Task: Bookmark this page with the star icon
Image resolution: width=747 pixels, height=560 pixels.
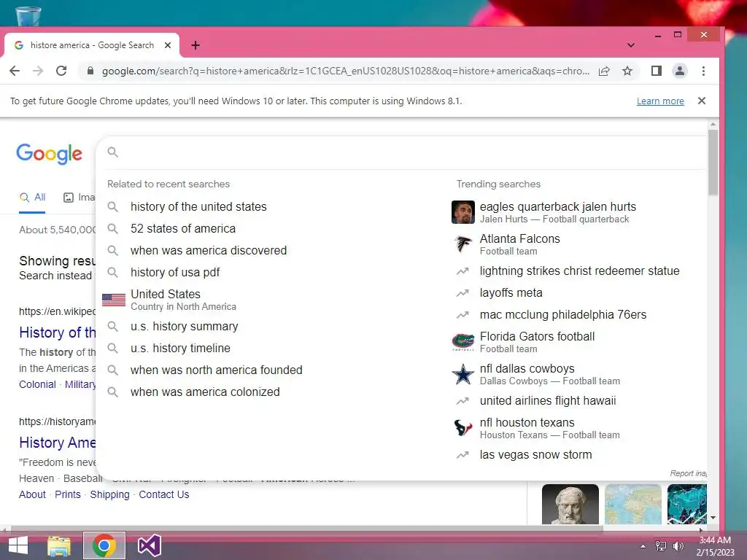Action: tap(627, 71)
